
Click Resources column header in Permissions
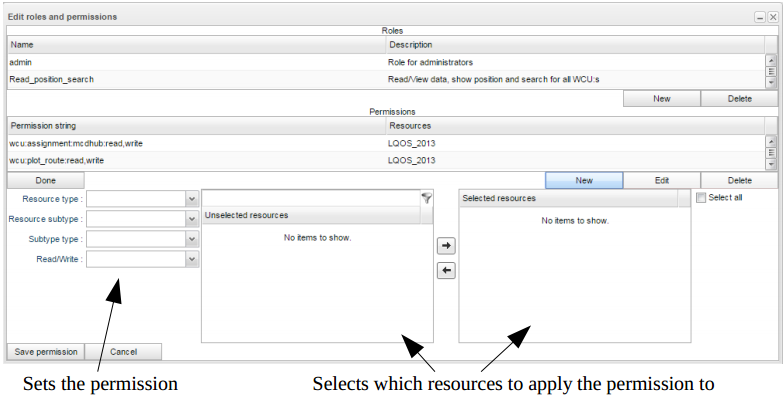(575, 126)
